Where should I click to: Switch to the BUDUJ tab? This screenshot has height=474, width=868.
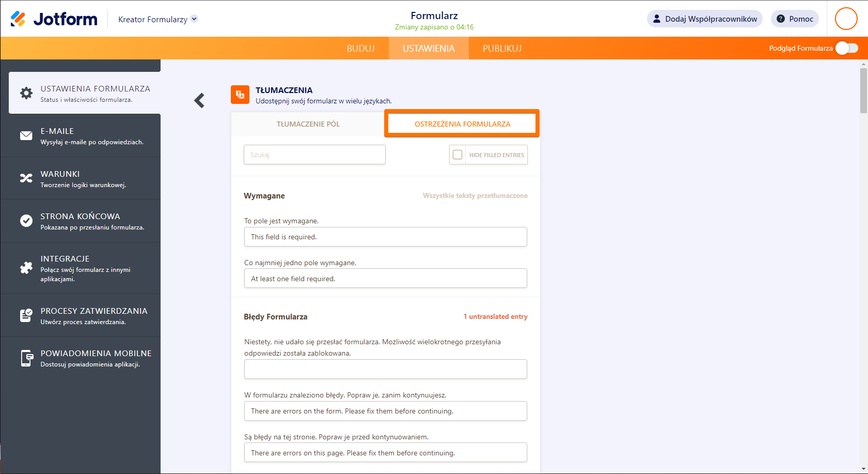point(360,48)
